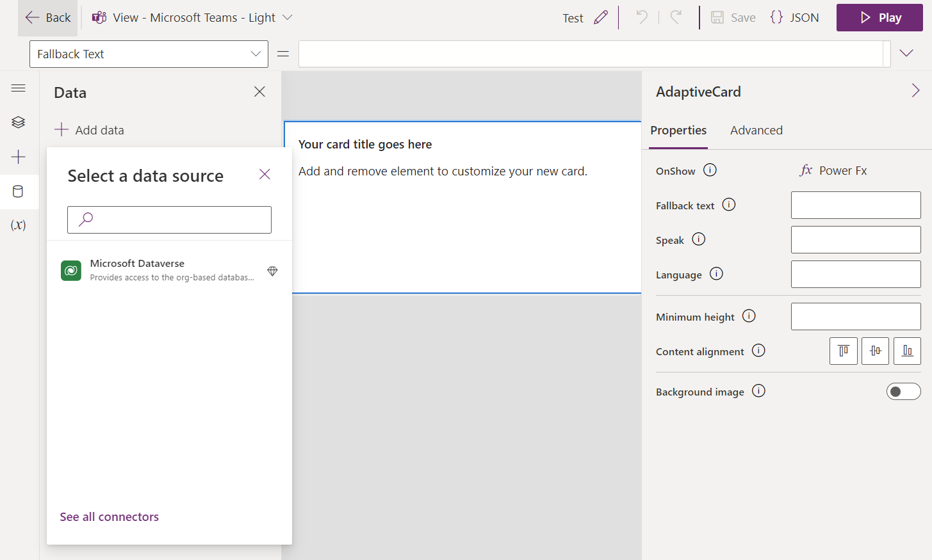Image resolution: width=932 pixels, height=560 pixels.
Task: Select the Properties tab
Action: (x=678, y=130)
